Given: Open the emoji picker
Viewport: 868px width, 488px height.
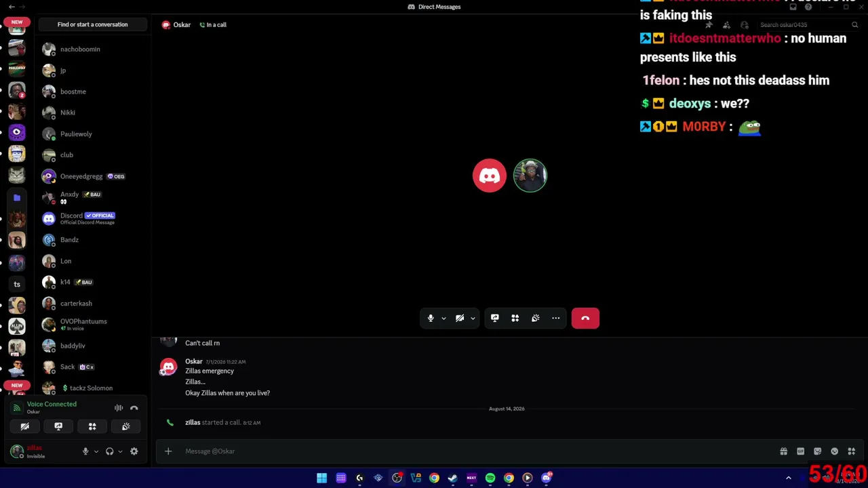Looking at the screenshot, I should click(835, 451).
